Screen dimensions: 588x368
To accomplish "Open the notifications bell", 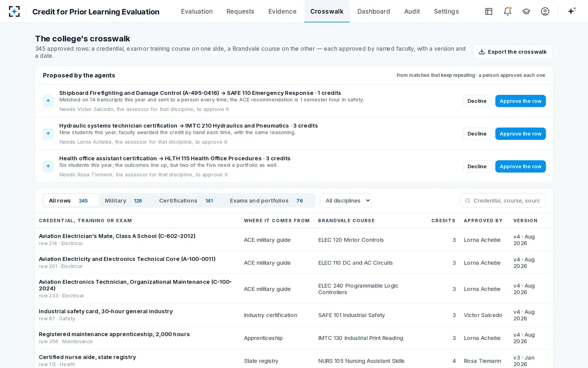I will pos(508,11).
